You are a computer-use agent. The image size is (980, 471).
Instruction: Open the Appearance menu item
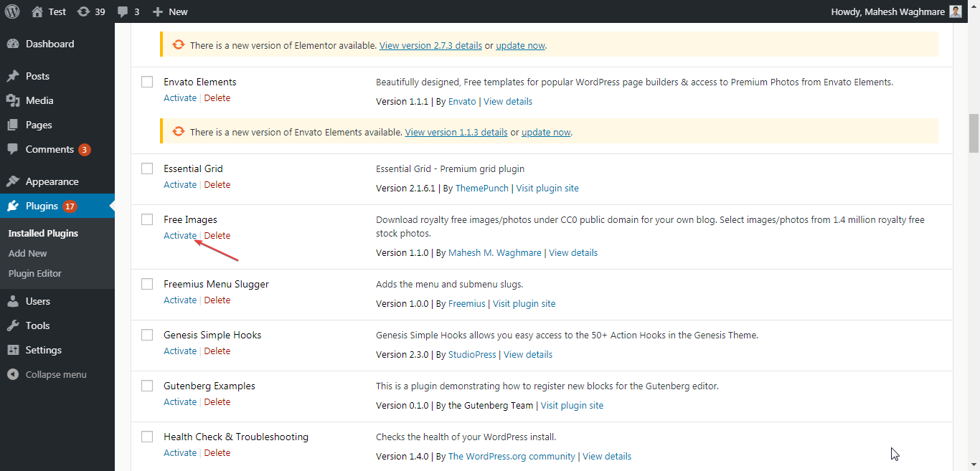point(52,181)
